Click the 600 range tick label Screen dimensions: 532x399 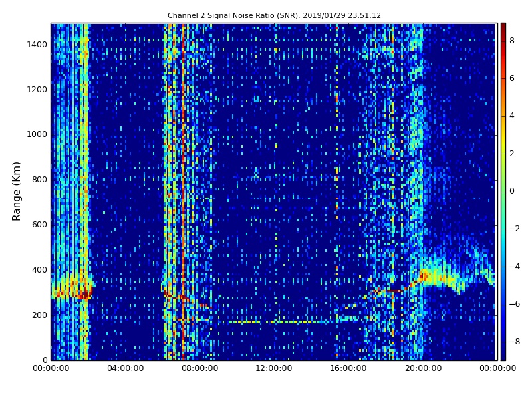[x=40, y=225]
